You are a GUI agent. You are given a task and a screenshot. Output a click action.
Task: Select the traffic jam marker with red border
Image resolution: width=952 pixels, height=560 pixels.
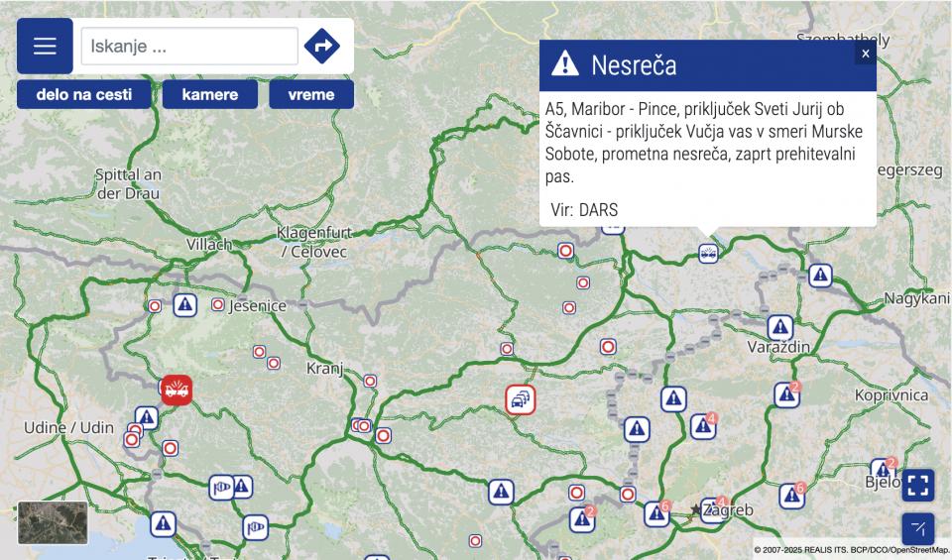point(520,400)
